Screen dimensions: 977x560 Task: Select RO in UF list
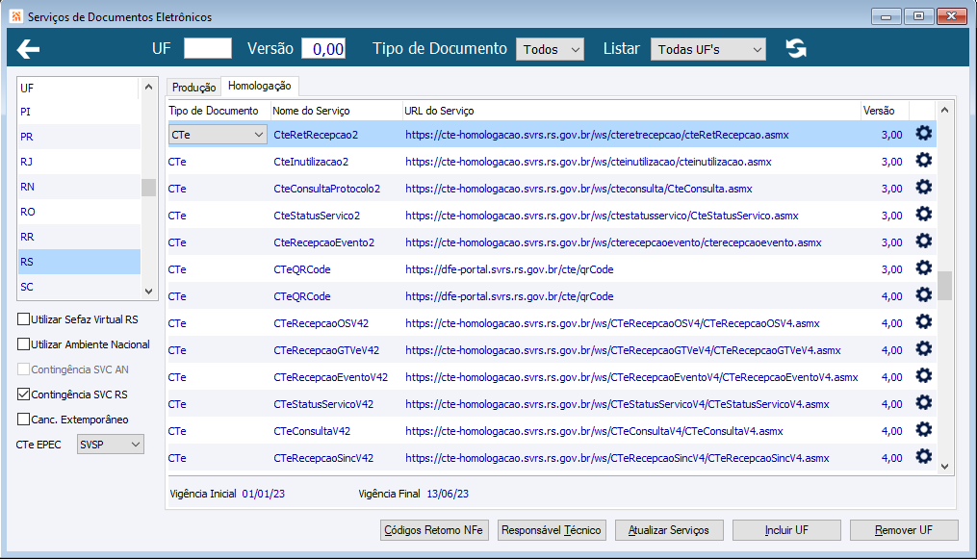point(79,212)
